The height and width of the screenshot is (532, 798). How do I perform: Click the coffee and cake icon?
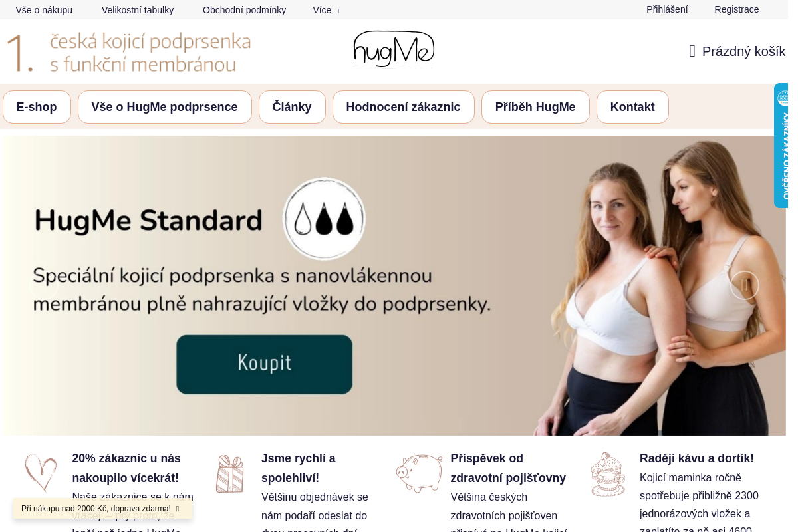608,474
